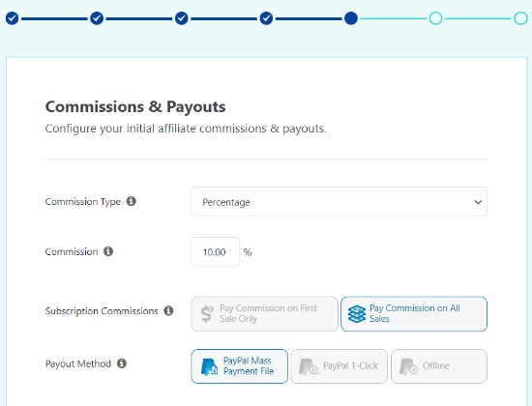Image resolution: width=532 pixels, height=406 pixels.
Task: Jump to the fourth completed wizard step
Action: click(x=266, y=18)
